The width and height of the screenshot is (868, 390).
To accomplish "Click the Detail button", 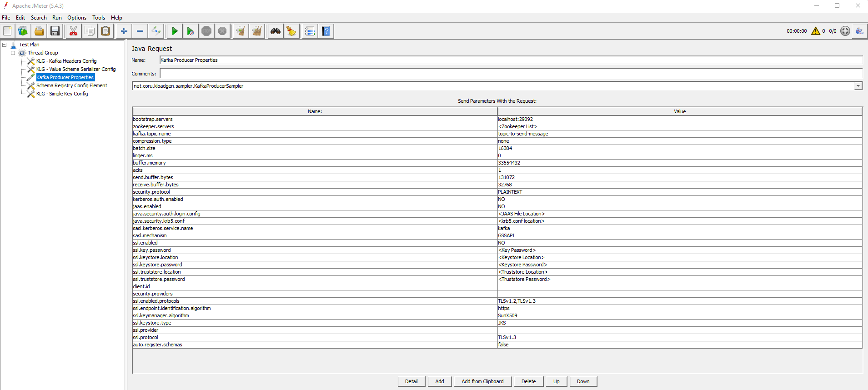I will (411, 381).
